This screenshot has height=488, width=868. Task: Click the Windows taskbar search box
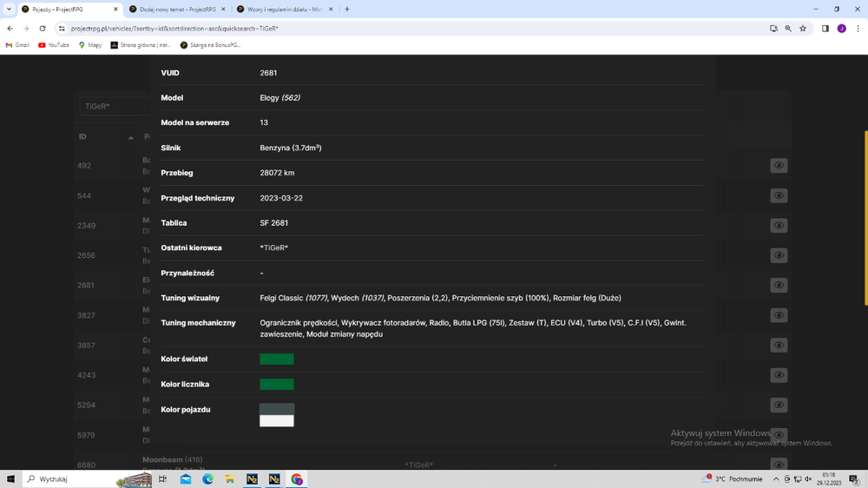pyautogui.click(x=88, y=478)
